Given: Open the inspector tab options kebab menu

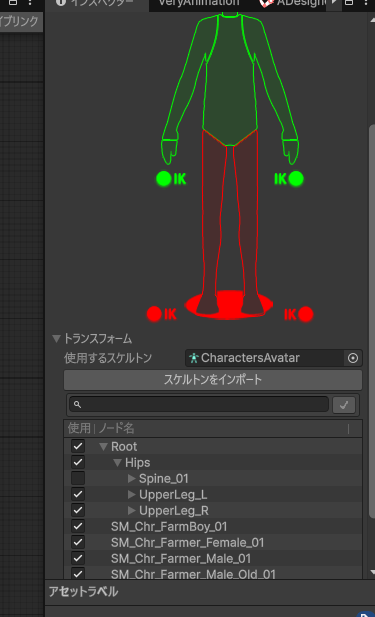Looking at the screenshot, I should [x=366, y=3].
